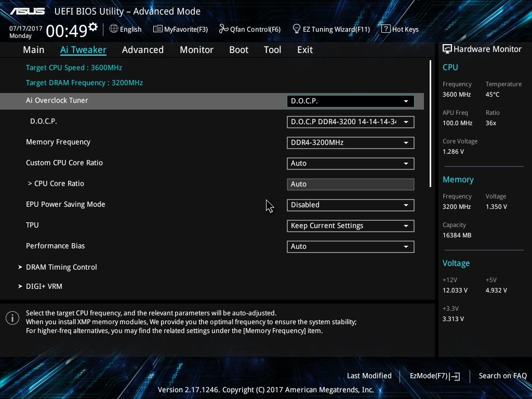The height and width of the screenshot is (399, 532).
Task: Select the Ai Tweaker tab
Action: [83, 50]
